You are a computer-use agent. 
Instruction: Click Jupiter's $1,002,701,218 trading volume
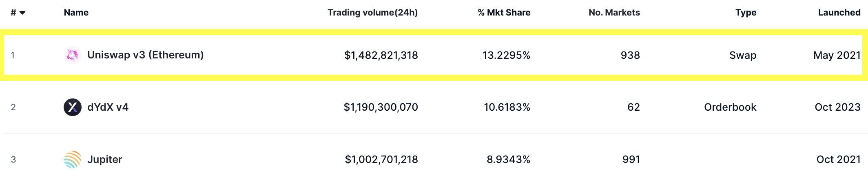[381, 160]
